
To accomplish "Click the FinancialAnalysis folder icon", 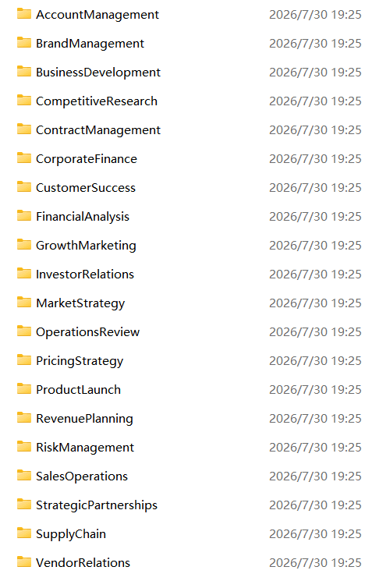I will [x=24, y=216].
